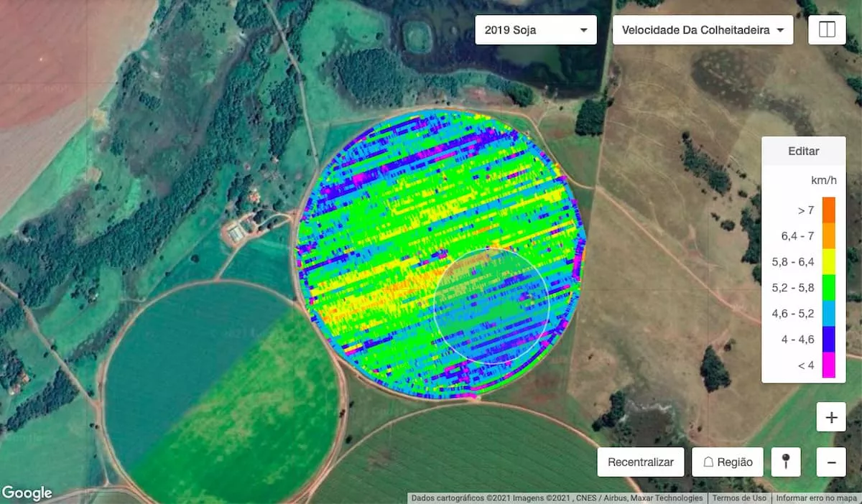Select the magenta < 4 swatch
The image size is (862, 504).
tap(829, 365)
